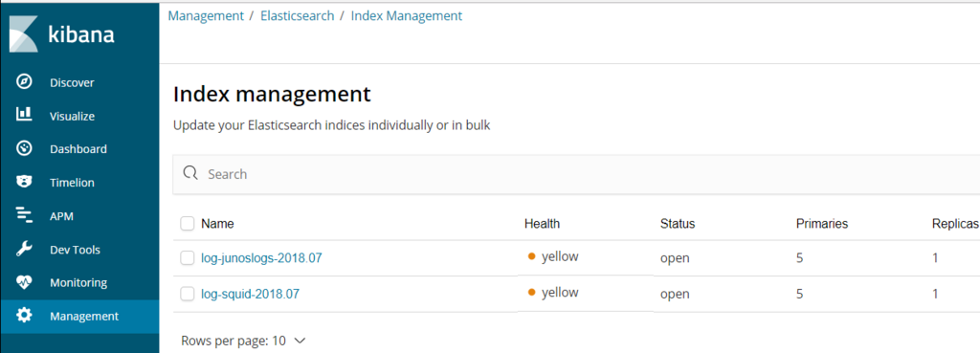Click the Management gear icon
The width and height of the screenshot is (980, 353).
(x=24, y=316)
